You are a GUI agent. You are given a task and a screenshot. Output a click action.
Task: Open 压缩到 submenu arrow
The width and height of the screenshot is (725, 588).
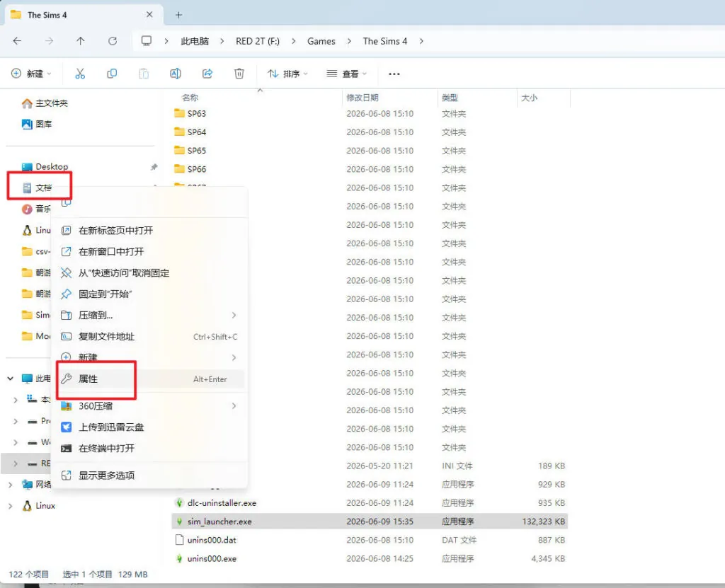tap(234, 316)
